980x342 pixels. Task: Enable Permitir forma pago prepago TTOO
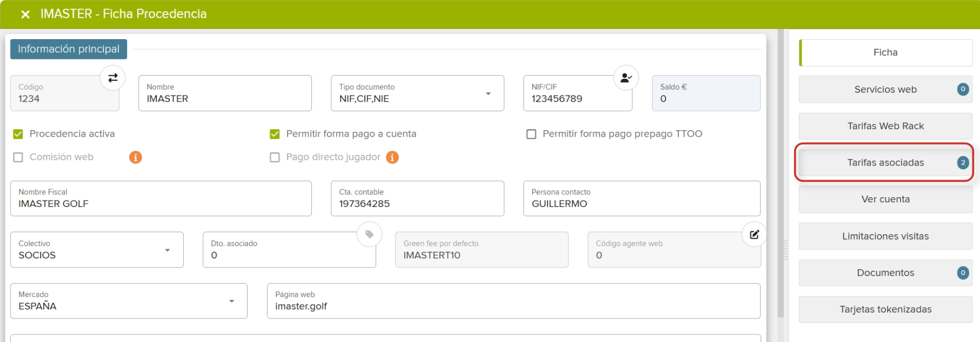point(531,134)
